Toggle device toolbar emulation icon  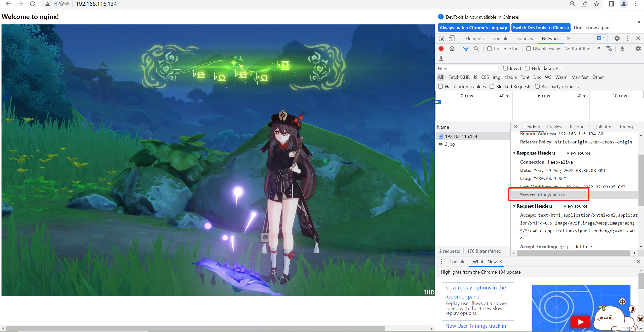click(x=452, y=38)
